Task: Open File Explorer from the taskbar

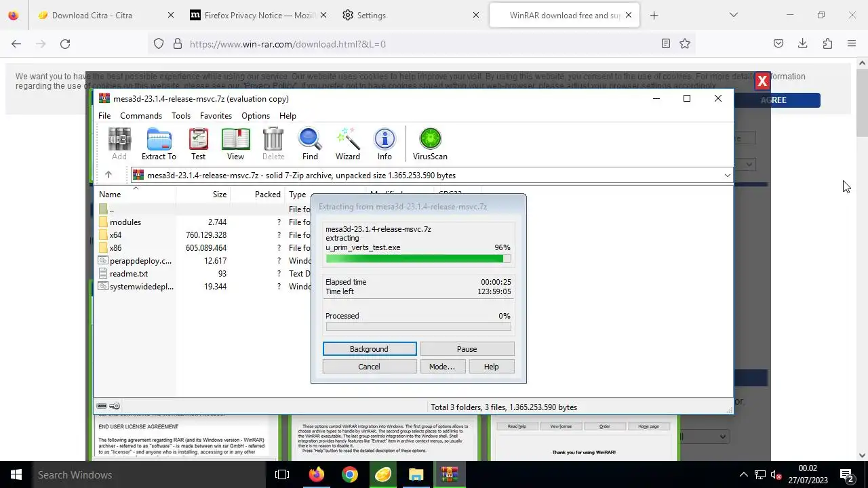Action: pos(416,474)
